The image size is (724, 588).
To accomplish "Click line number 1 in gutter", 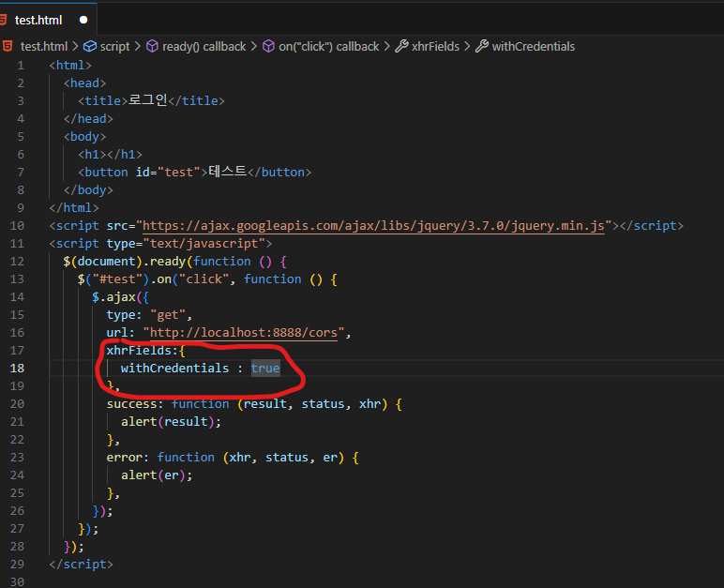I will click(21, 66).
